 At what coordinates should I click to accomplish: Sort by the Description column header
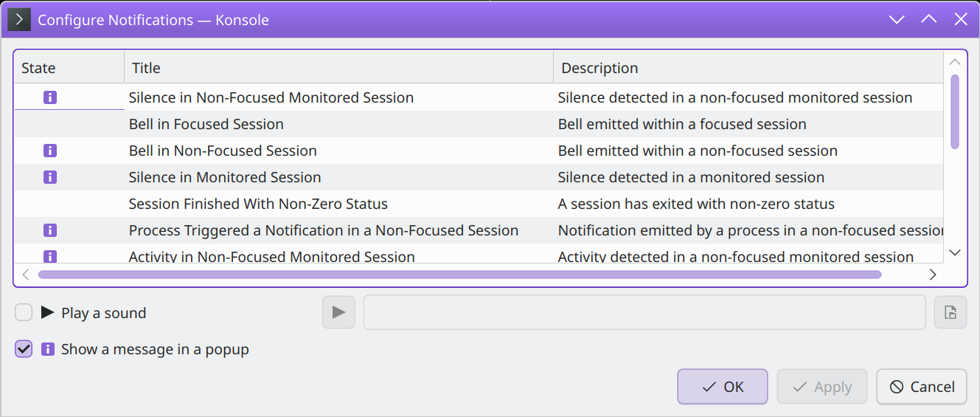click(748, 68)
